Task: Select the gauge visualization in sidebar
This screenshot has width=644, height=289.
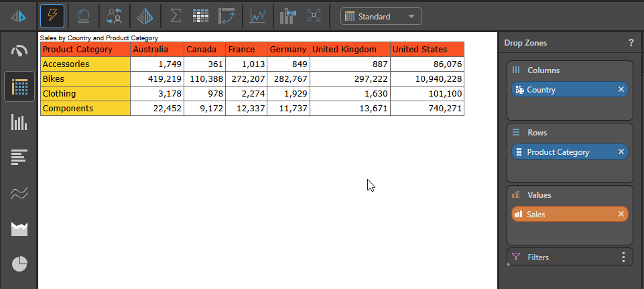Action: (x=19, y=51)
